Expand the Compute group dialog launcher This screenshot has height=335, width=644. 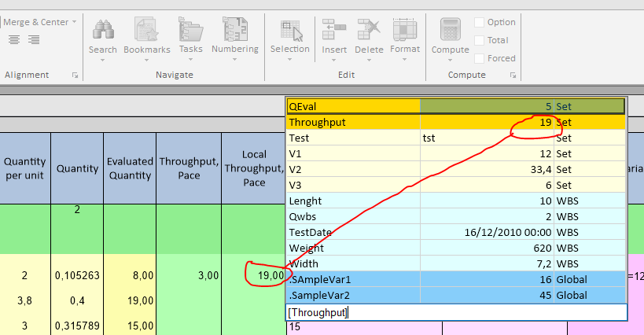512,75
